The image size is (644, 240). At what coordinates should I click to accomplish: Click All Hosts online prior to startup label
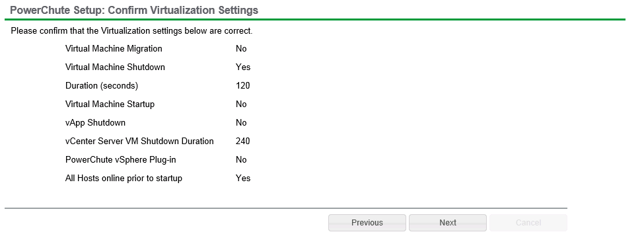point(124,179)
